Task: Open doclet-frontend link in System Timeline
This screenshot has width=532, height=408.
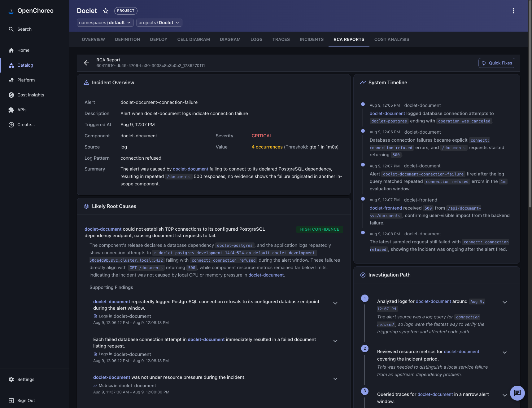Action: [386, 208]
